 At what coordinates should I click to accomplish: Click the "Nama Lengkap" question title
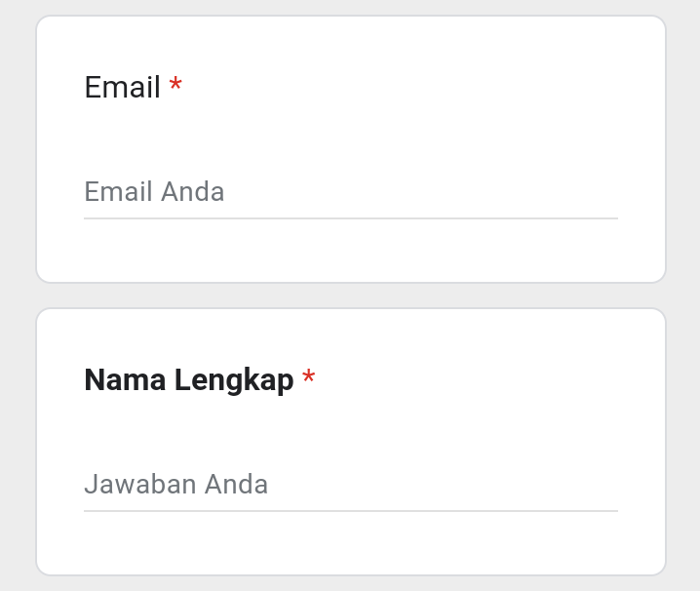click(x=188, y=380)
